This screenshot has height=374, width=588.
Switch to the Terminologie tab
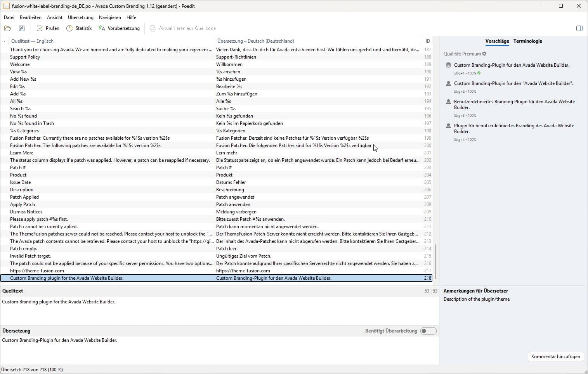click(x=528, y=41)
